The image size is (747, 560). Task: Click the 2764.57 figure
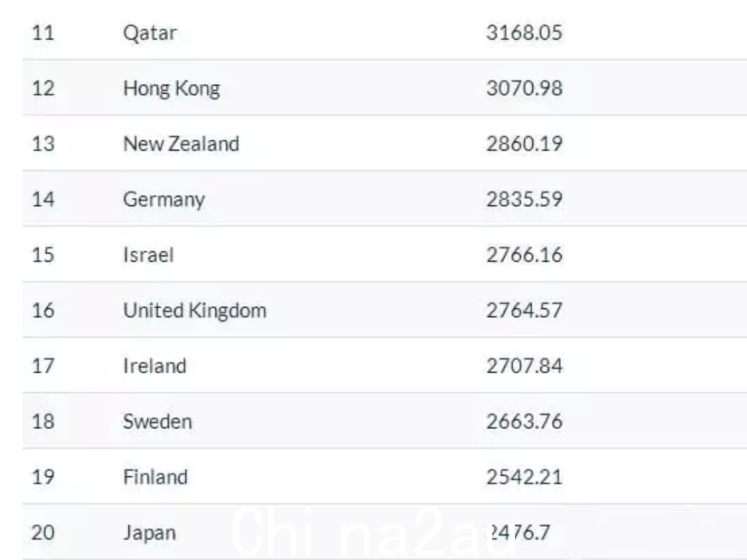(x=524, y=311)
